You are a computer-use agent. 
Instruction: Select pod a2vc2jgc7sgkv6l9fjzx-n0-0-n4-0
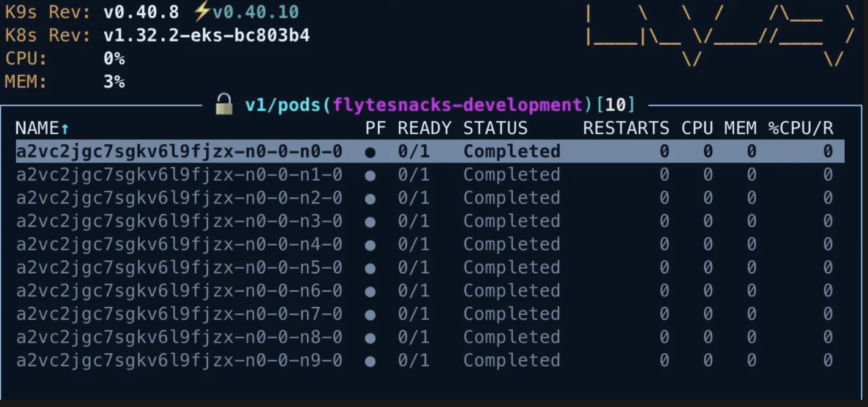[430, 244]
